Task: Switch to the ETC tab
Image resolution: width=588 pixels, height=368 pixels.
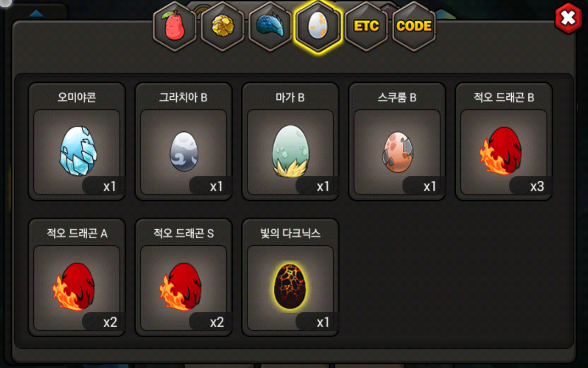Action: click(x=366, y=26)
